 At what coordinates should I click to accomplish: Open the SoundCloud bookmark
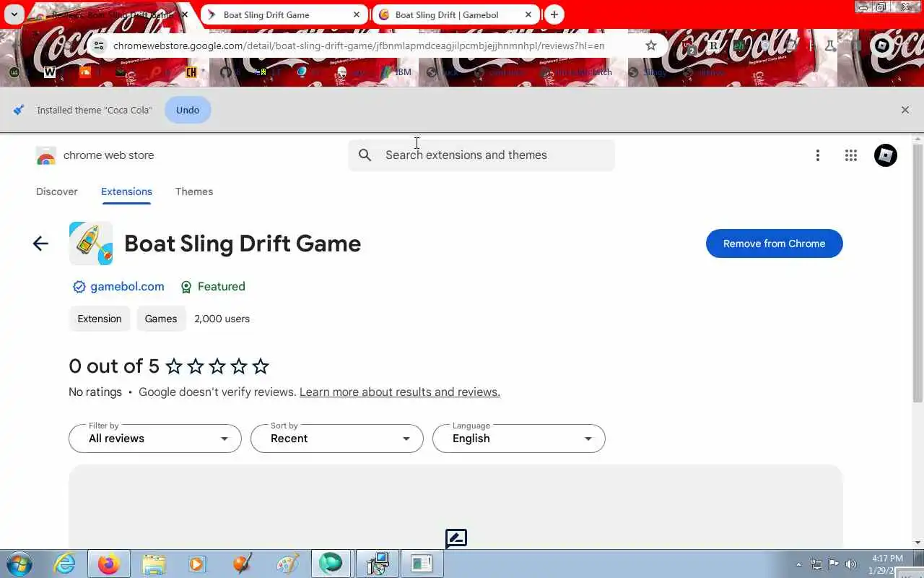[85, 72]
